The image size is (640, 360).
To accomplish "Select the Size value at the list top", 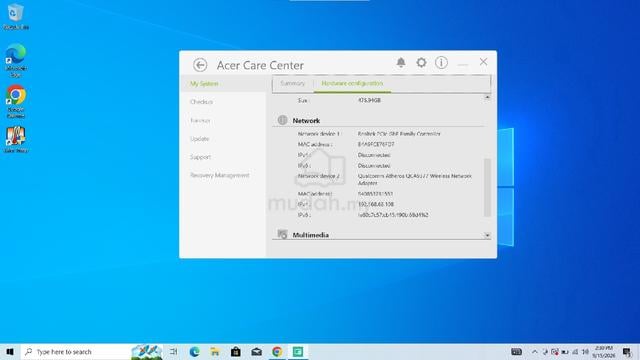I will (369, 100).
